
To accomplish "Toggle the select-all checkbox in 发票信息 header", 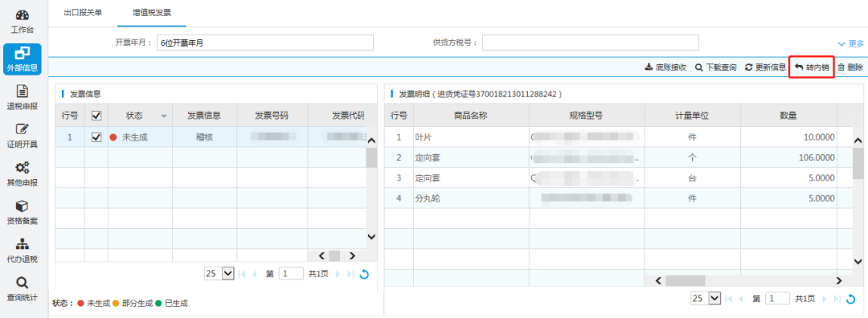I will [x=96, y=116].
